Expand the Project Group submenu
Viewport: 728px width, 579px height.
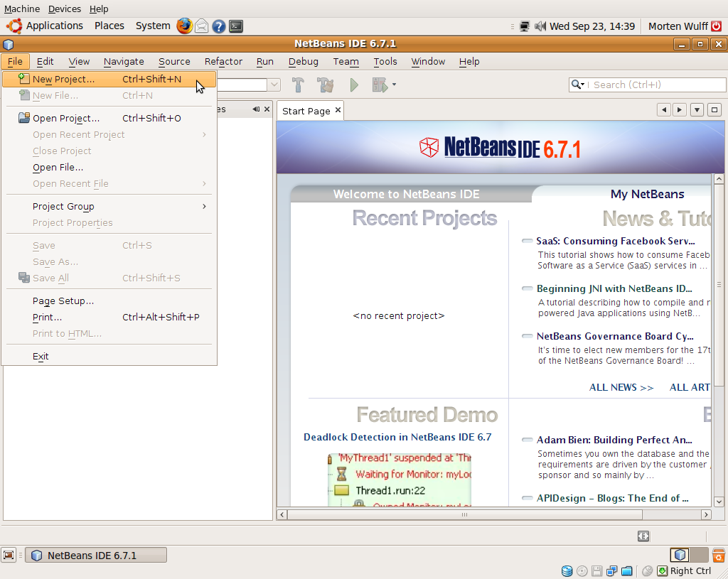(x=109, y=207)
